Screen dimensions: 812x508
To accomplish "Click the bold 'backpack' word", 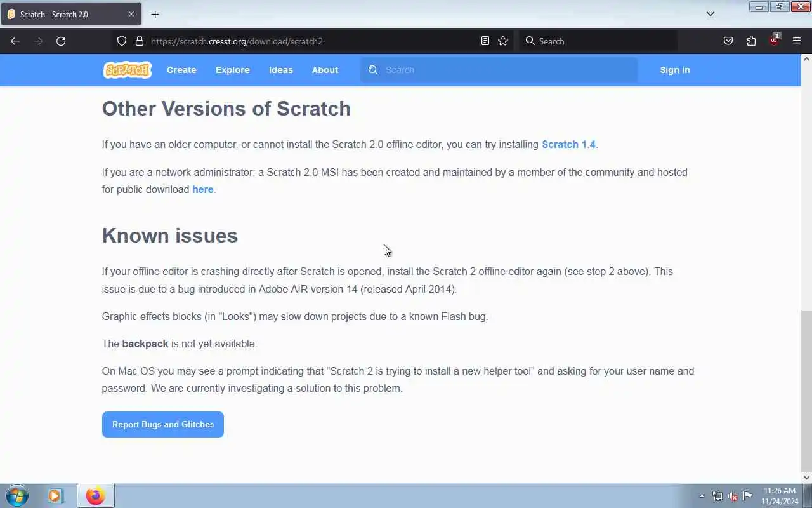I will [145, 344].
